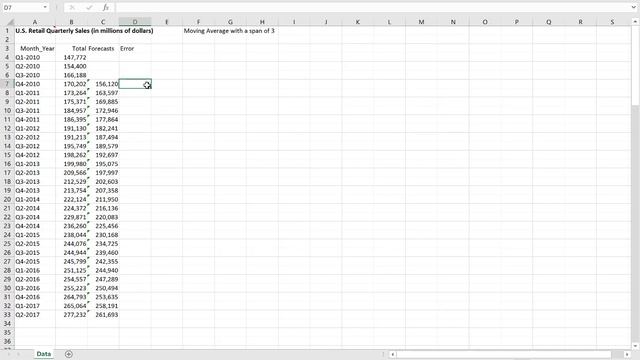This screenshot has height=360, width=640.
Task: Select row 33 header
Action: pyautogui.click(x=7, y=315)
